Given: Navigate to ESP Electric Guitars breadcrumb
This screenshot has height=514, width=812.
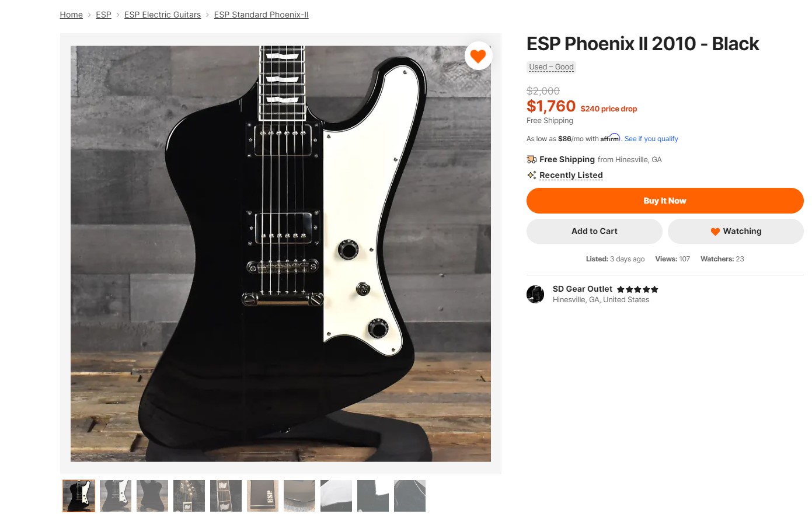Looking at the screenshot, I should (162, 15).
